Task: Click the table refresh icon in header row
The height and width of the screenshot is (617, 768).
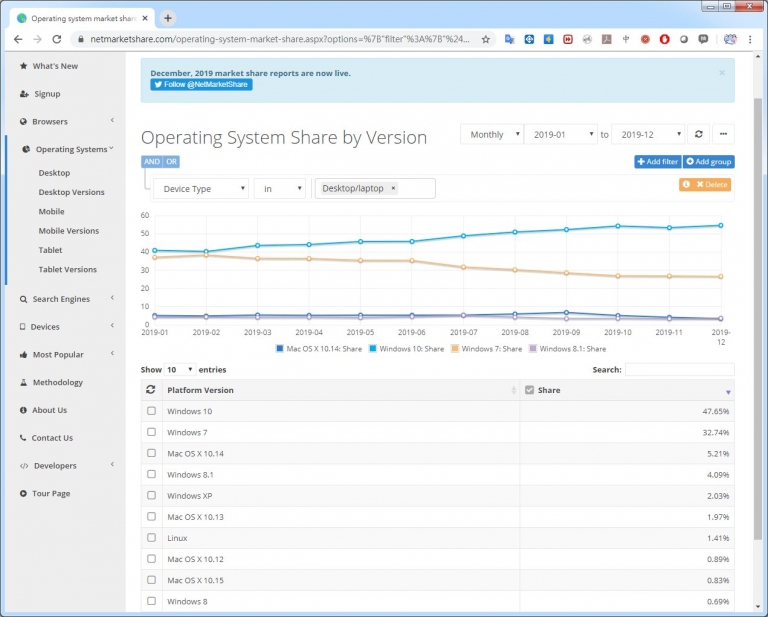Action: click(x=150, y=390)
